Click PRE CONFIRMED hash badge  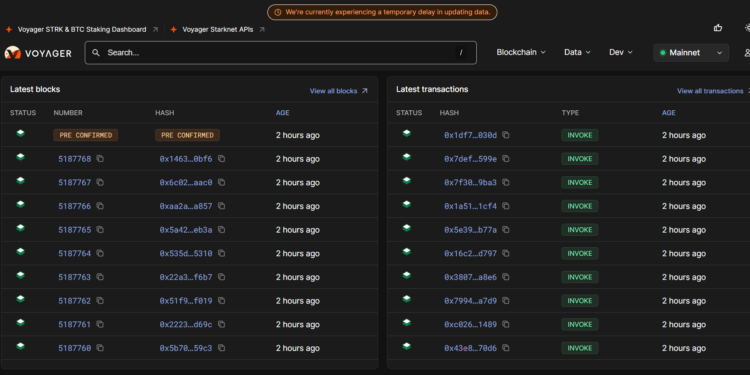[188, 135]
